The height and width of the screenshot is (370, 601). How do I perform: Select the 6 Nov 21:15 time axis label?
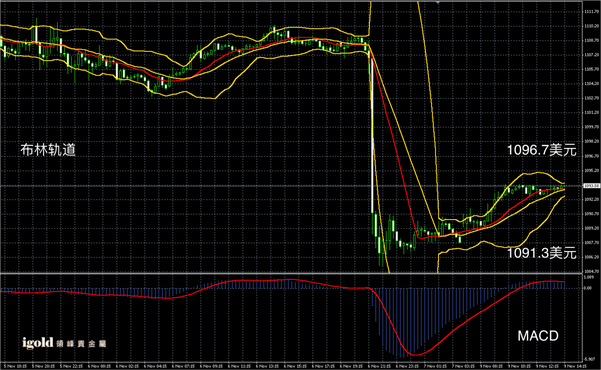coord(375,366)
